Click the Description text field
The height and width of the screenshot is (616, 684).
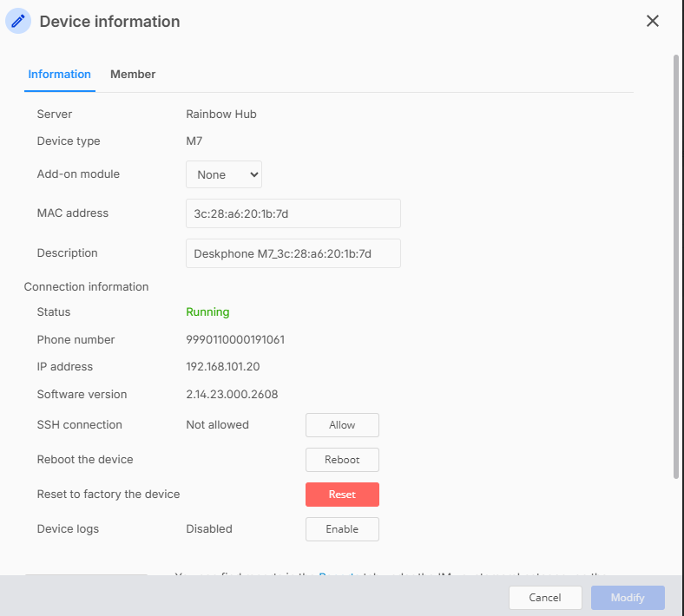[293, 253]
